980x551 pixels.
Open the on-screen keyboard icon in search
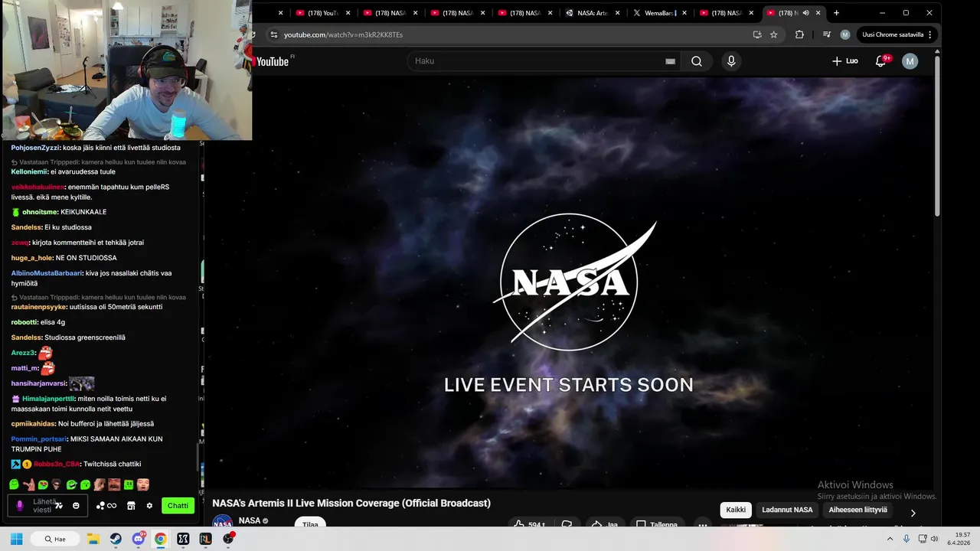[670, 61]
